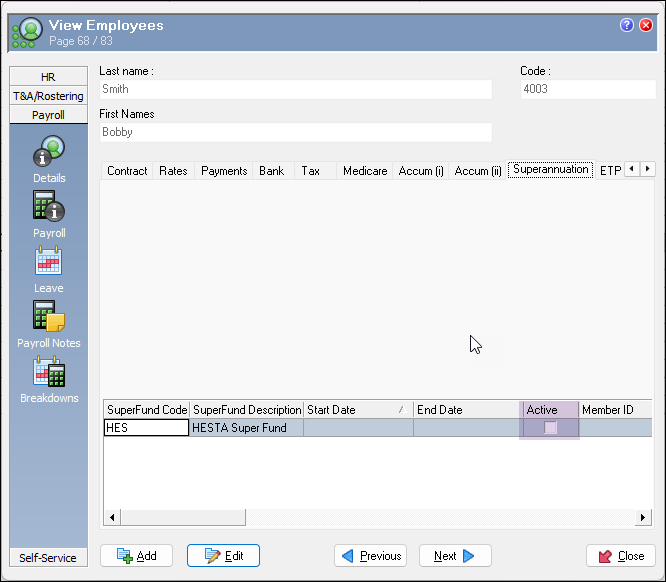666x582 pixels.
Task: Select the HES SuperFund Code cell
Action: click(x=147, y=427)
